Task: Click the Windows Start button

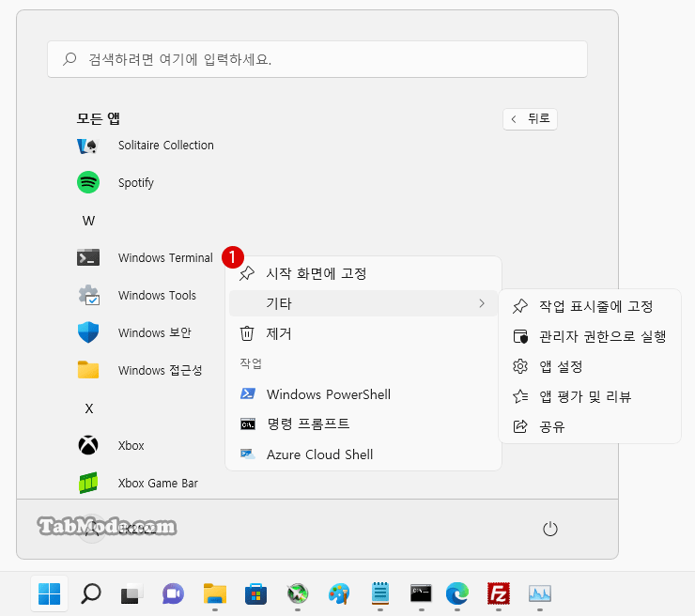Action: 49,593
